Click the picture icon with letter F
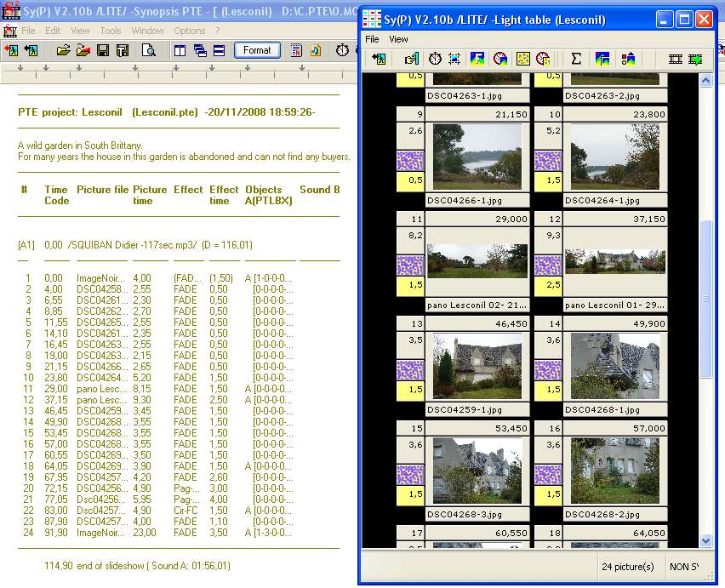 point(477,59)
